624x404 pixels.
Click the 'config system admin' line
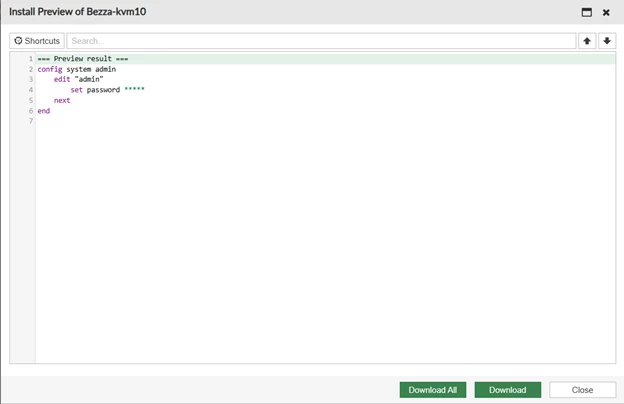(x=77, y=69)
